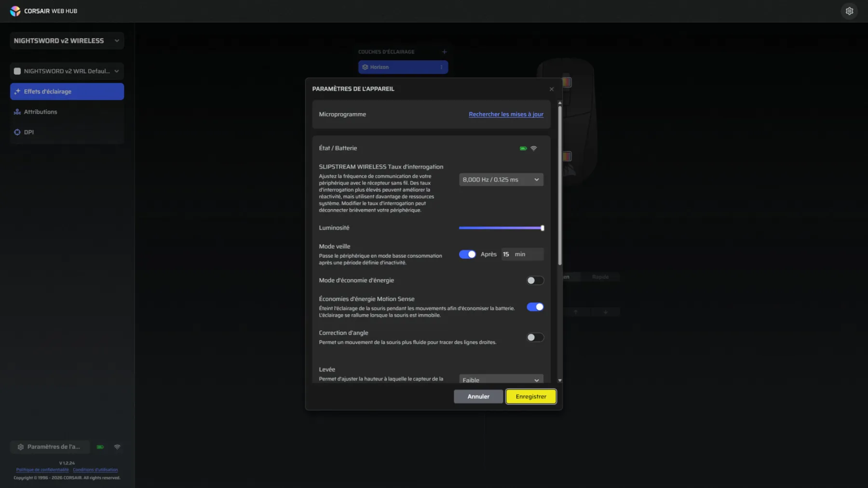Viewport: 868px width, 488px height.
Task: Click wireless signal icon in État / Batterie row
Action: tap(533, 148)
